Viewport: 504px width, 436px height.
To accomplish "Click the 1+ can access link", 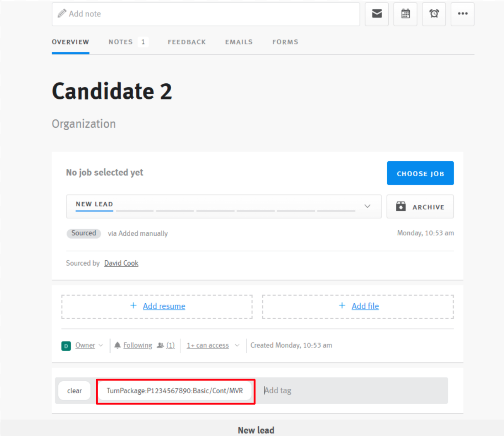I will tap(208, 345).
